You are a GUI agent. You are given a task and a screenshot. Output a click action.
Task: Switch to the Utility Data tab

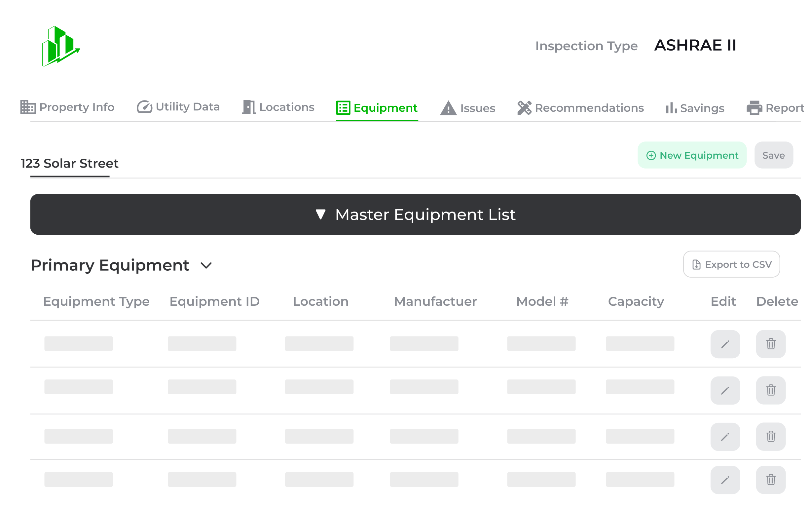(x=178, y=107)
